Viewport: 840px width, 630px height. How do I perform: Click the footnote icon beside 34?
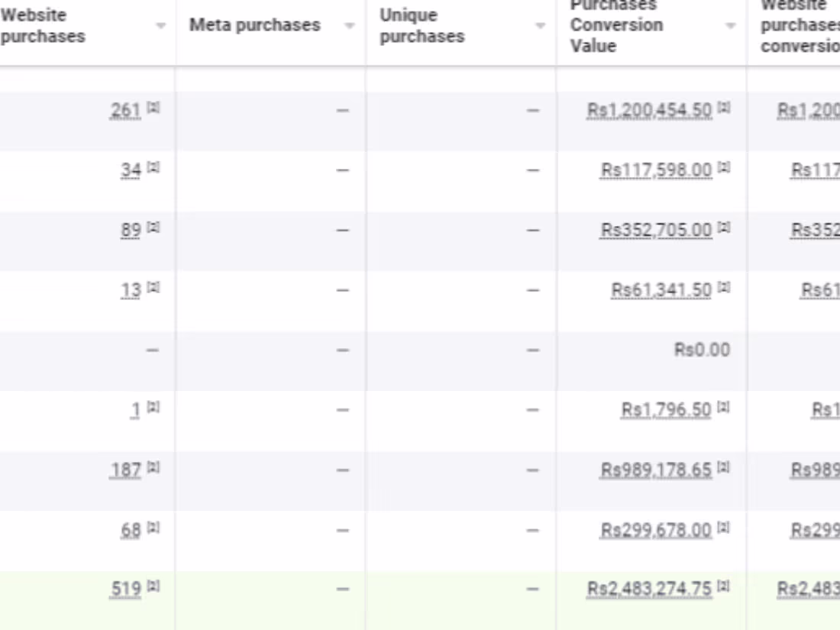click(153, 168)
